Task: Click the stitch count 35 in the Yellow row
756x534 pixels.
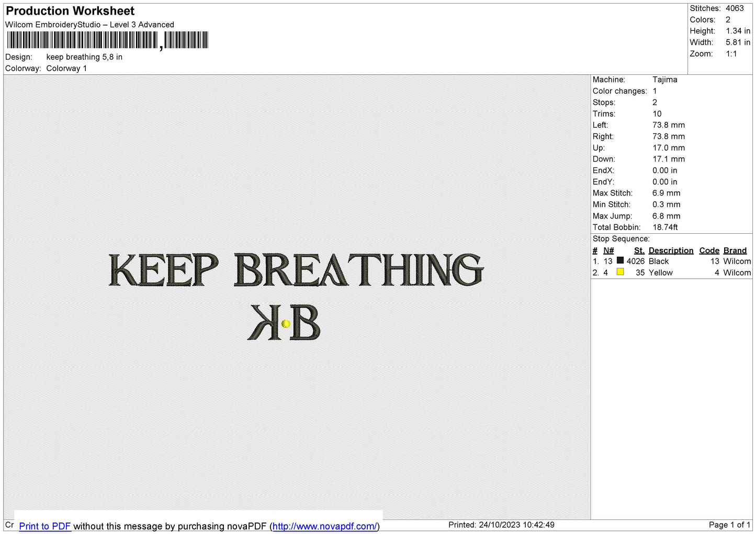Action: pos(640,272)
